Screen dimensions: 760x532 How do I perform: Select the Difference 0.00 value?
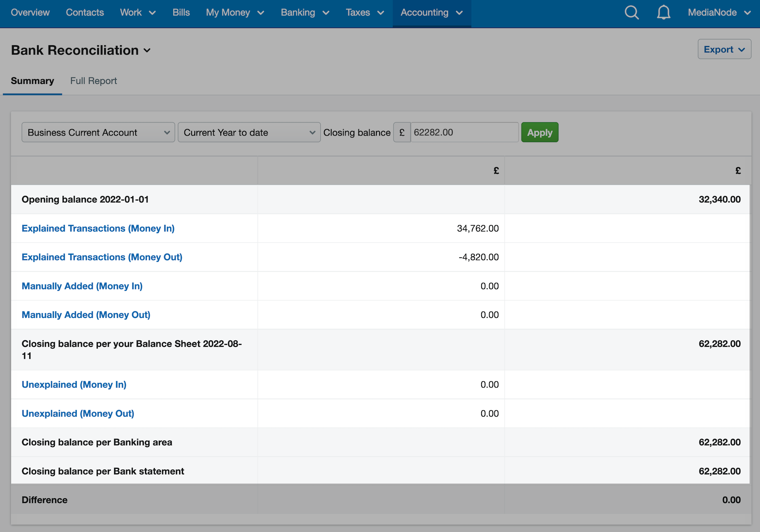point(732,500)
